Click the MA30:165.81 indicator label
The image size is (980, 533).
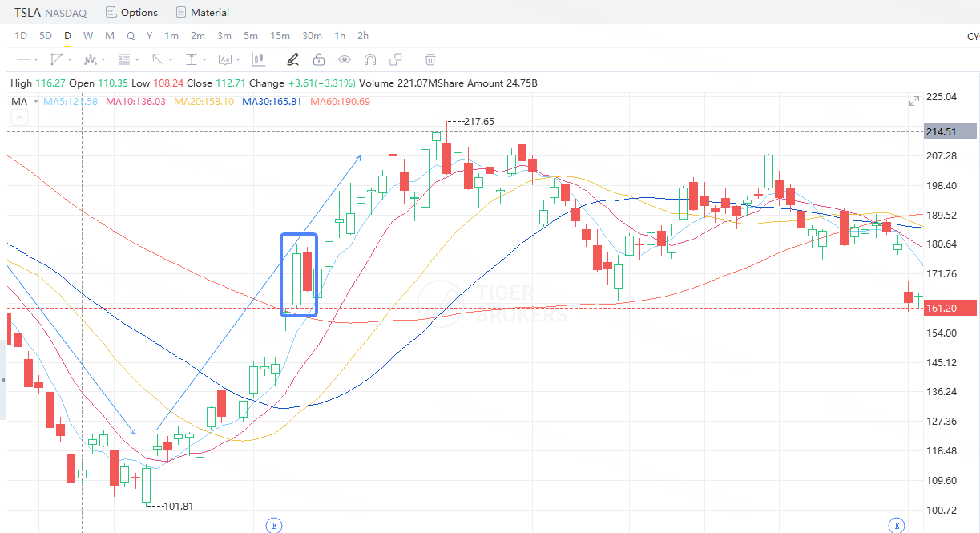(272, 102)
